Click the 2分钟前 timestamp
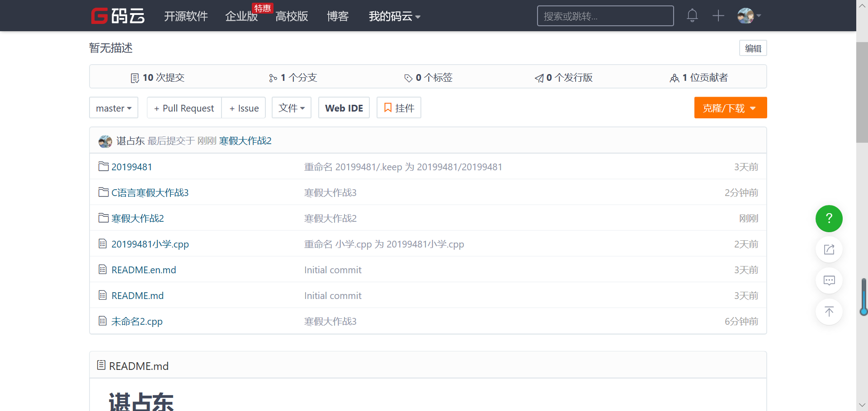The image size is (868, 411). pyautogui.click(x=741, y=193)
